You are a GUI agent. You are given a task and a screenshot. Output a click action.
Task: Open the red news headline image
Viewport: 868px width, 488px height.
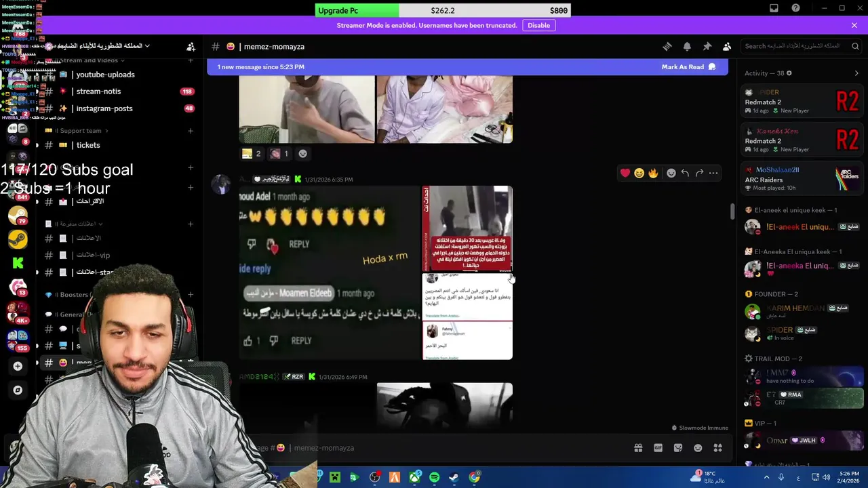467,228
